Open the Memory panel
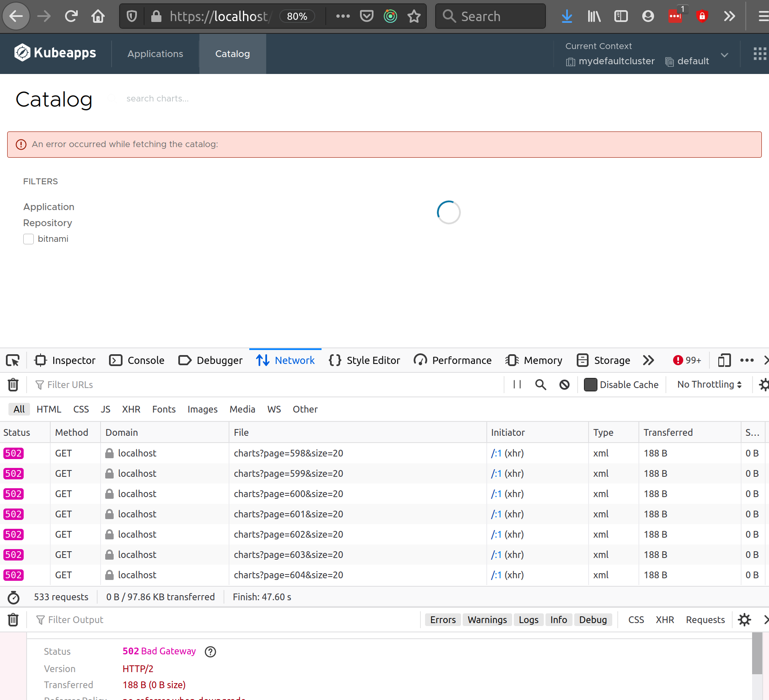Viewport: 769px width, 700px height. [x=534, y=360]
